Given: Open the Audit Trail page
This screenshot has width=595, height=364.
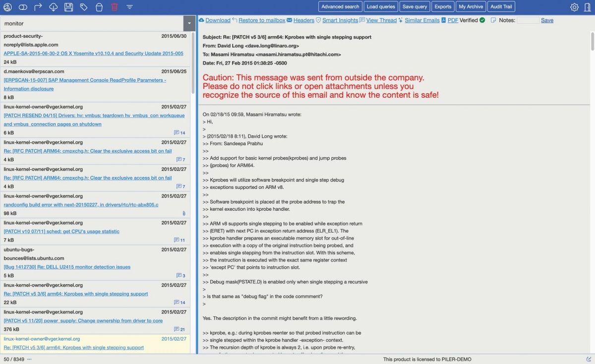Looking at the screenshot, I should [502, 7].
